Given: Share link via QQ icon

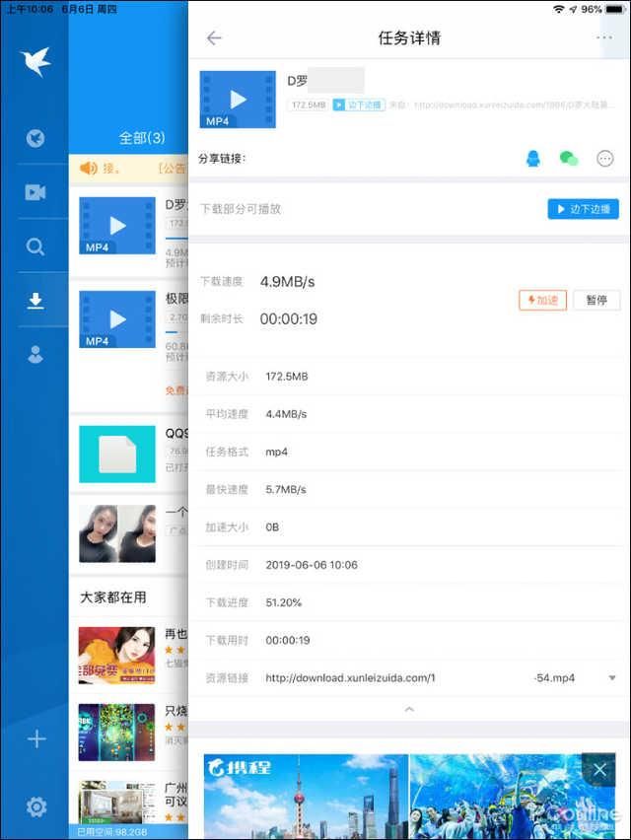Looking at the screenshot, I should pyautogui.click(x=533, y=159).
